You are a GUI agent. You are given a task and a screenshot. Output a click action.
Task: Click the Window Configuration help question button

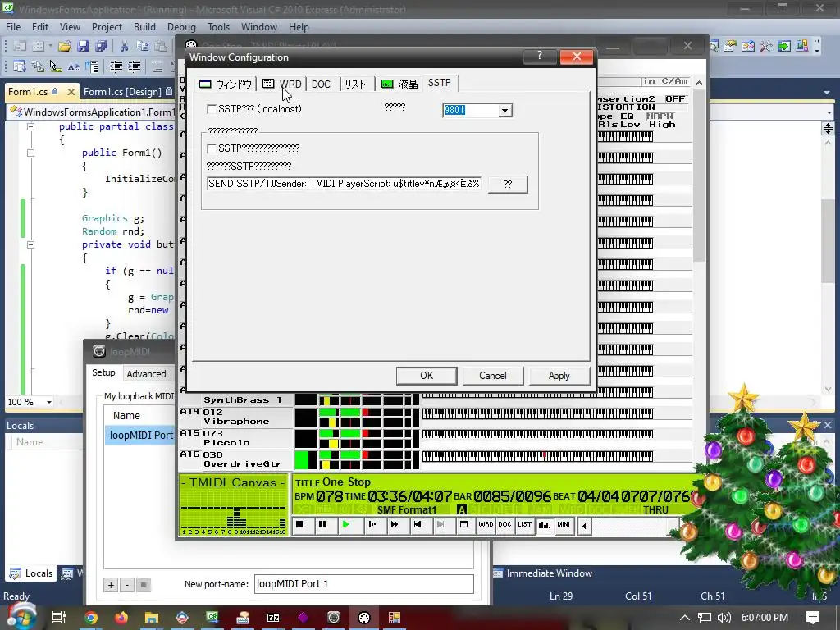click(540, 56)
